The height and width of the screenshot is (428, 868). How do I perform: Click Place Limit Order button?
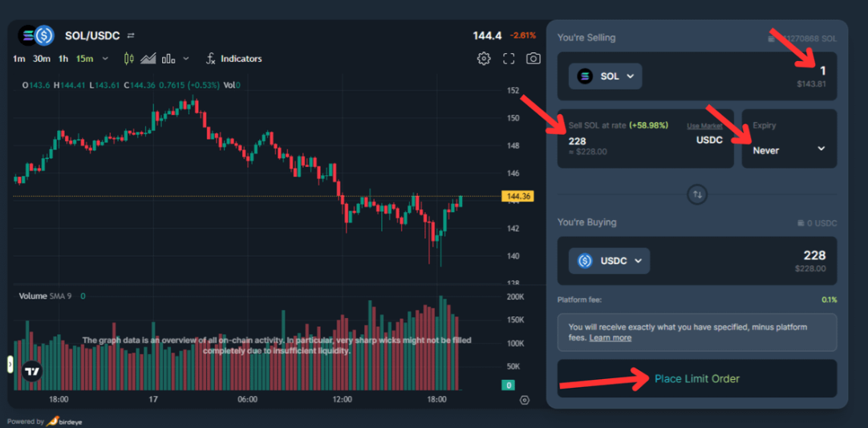point(697,379)
